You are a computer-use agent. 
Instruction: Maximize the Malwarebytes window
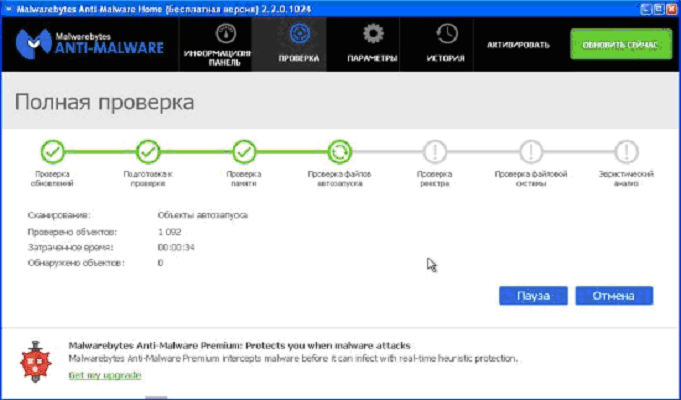(658, 9)
